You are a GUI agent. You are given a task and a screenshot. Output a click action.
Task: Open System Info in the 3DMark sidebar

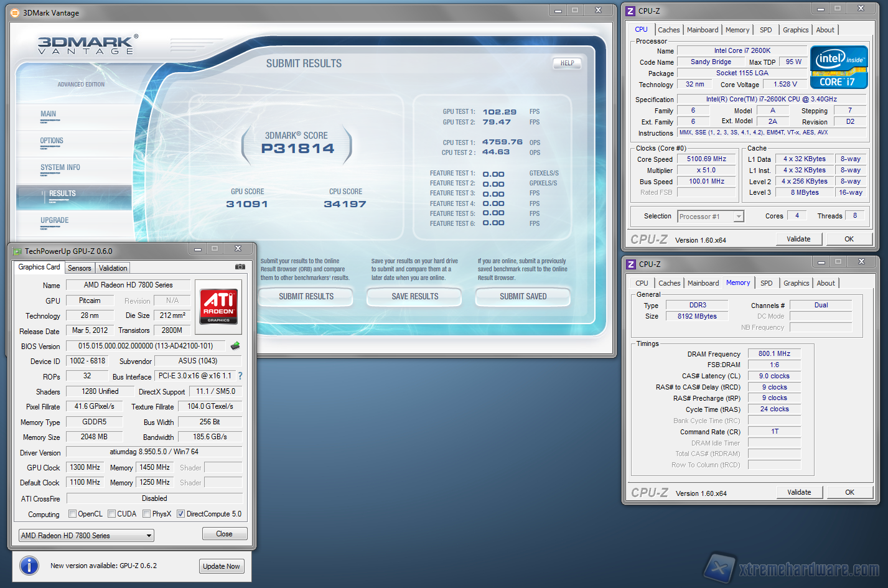pos(60,167)
